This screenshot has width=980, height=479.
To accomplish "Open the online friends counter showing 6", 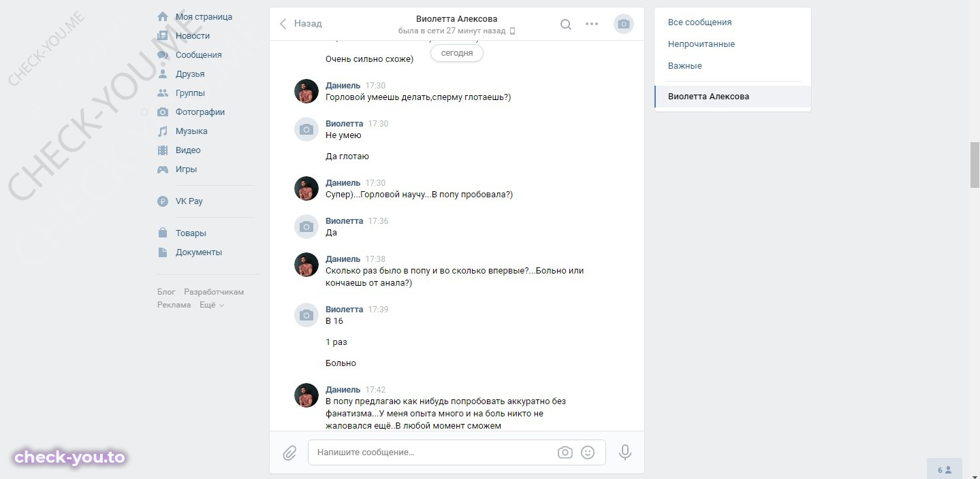I will (945, 469).
